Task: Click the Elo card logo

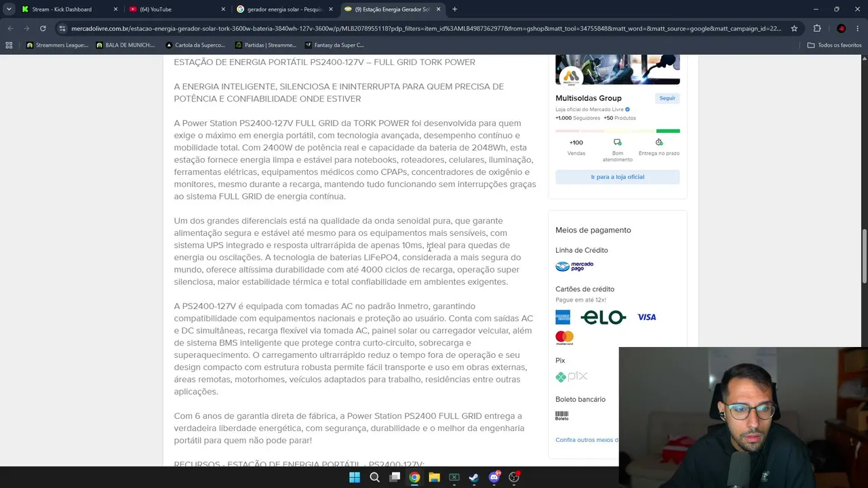Action: [603, 317]
